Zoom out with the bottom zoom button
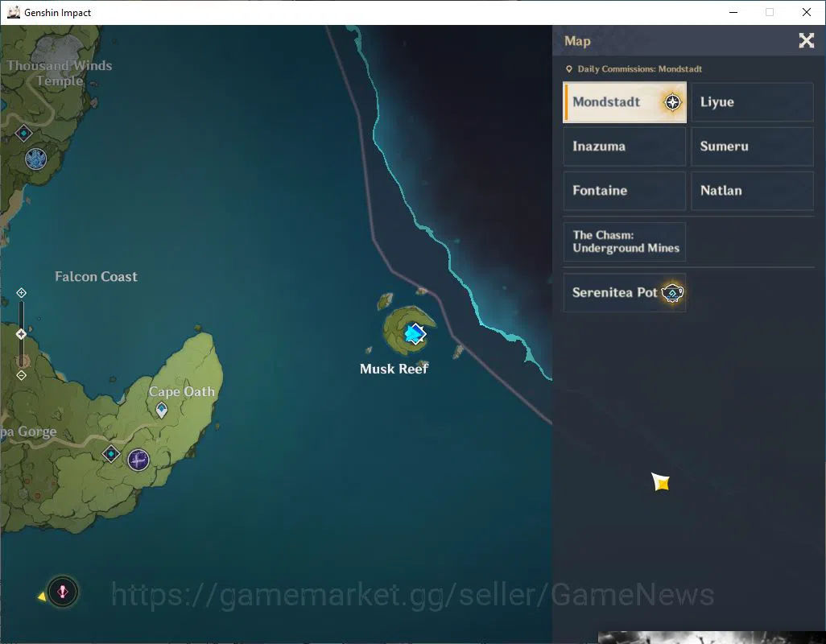The width and height of the screenshot is (826, 644). (21, 375)
